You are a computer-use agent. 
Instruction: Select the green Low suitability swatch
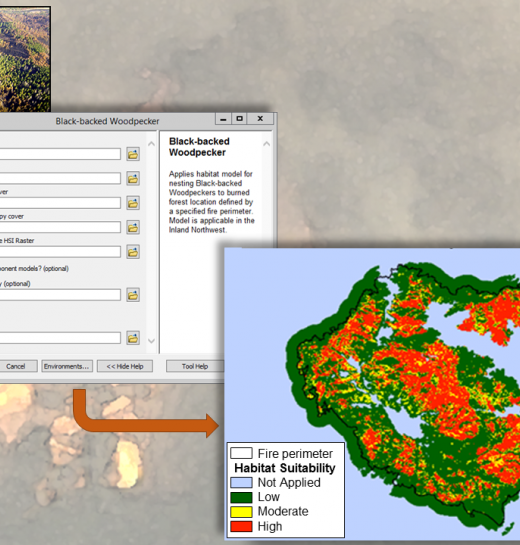click(241, 497)
